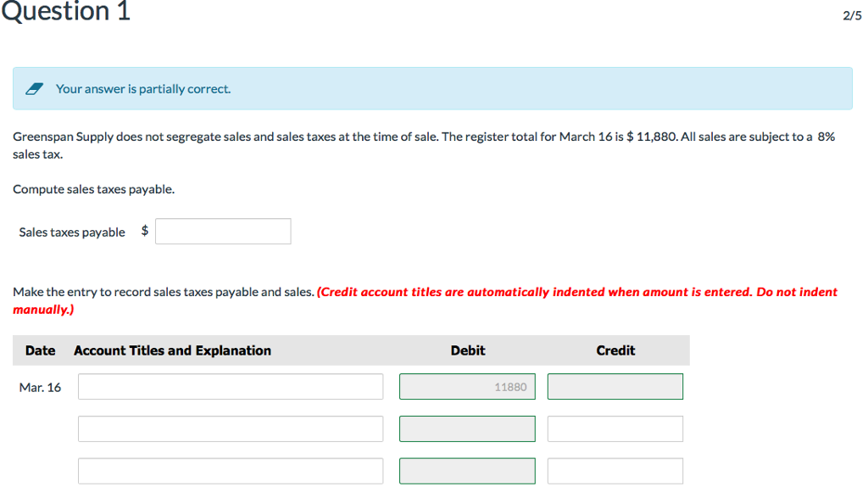The height and width of the screenshot is (504, 868).
Task: Click the Credit field on the second row
Action: 615,428
